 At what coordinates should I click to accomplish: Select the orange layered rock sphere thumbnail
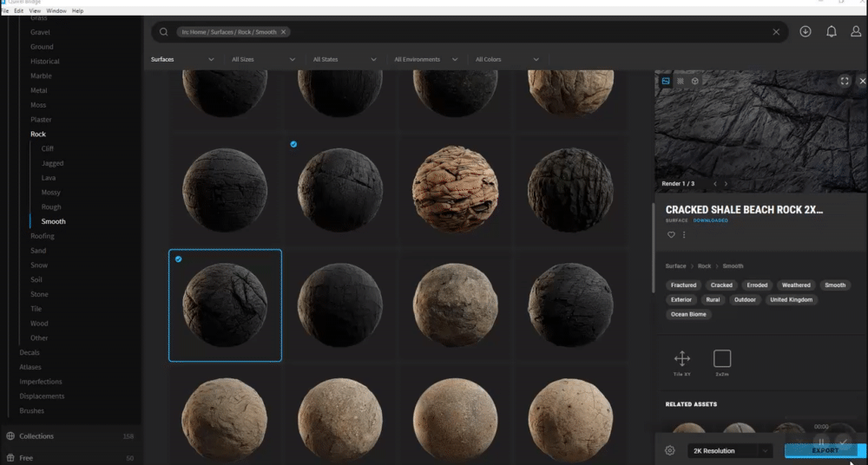pos(456,189)
